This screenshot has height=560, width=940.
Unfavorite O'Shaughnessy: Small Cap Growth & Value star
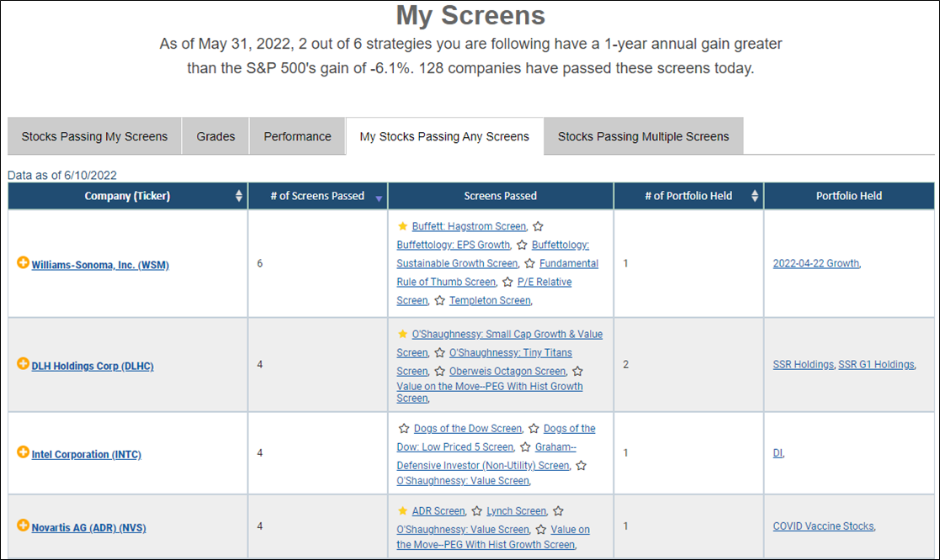(403, 334)
